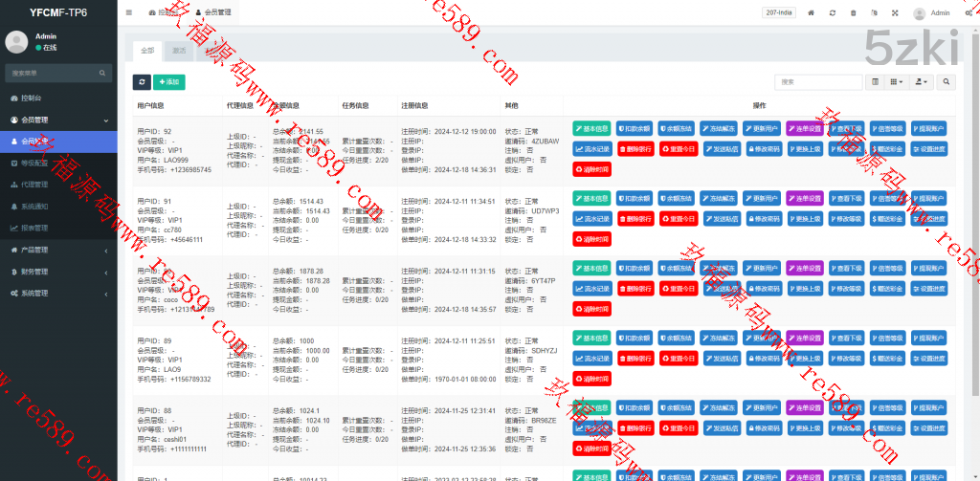Screen dimensions: 980x481
Task: Click 修改密码 for user cc780
Action: 763,219
